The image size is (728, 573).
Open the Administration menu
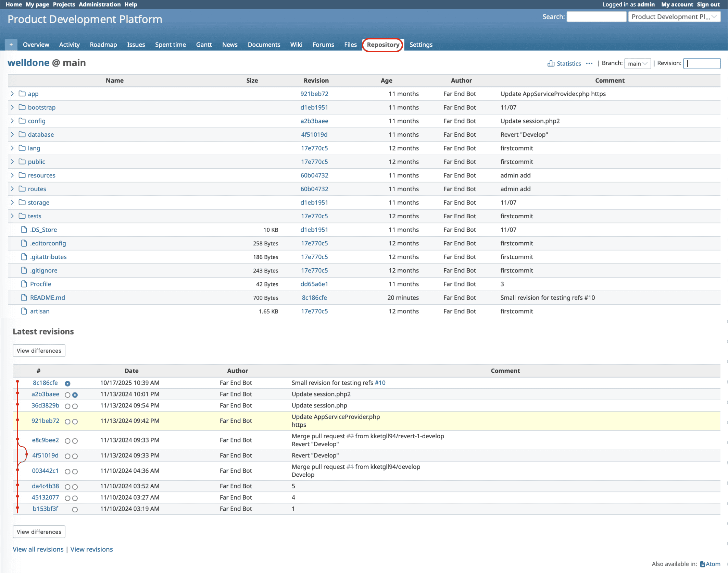[x=100, y=4]
